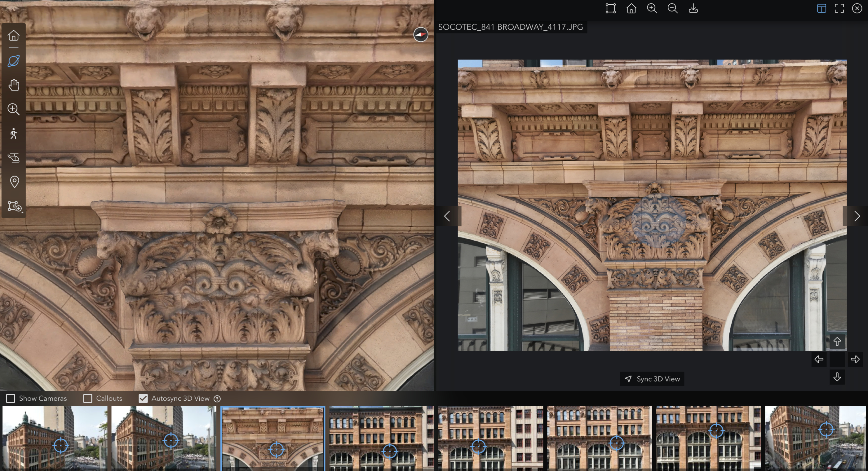Enable the Show Cameras checkbox

[11, 398]
